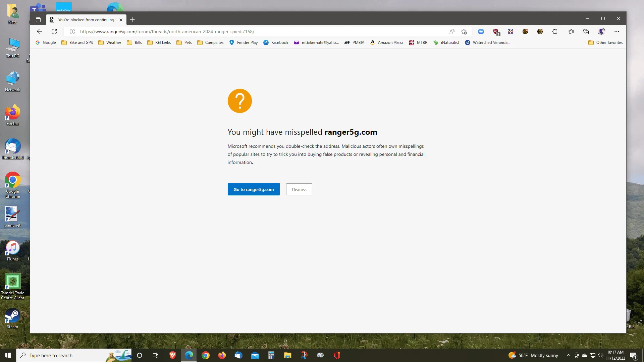Open the Google bookmark
Image resolution: width=644 pixels, height=362 pixels.
click(x=46, y=43)
